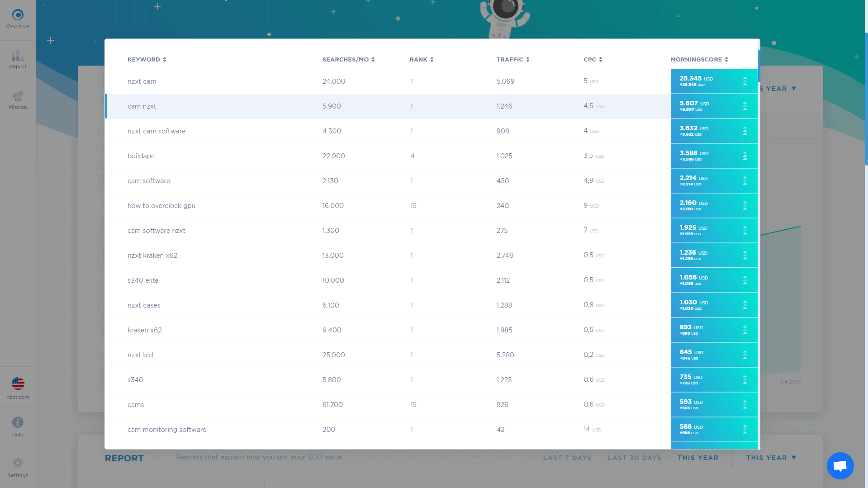Select the 'cams' keyword

pos(136,405)
